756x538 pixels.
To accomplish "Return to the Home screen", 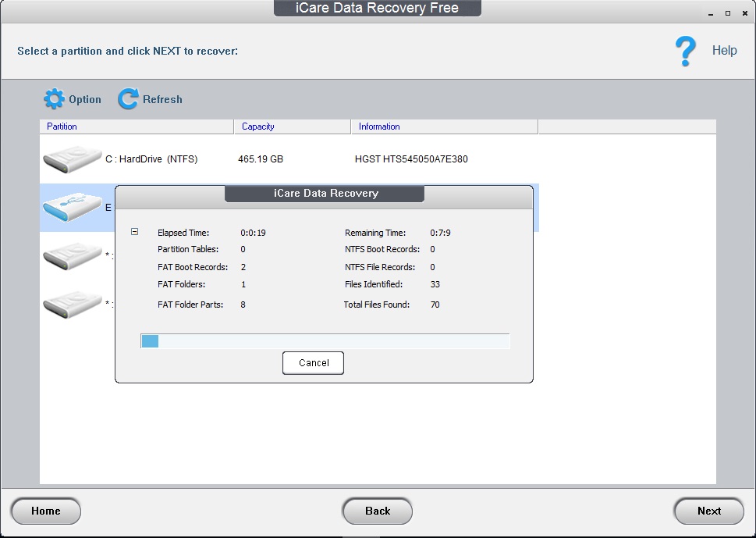I will pos(45,511).
